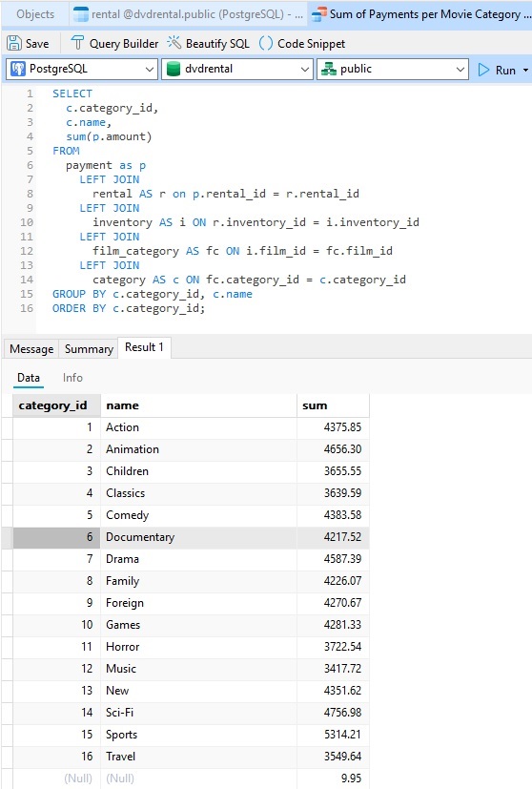This screenshot has height=789, width=532.
Task: Click sum(p.amount) in SQL editor
Action: (109, 136)
